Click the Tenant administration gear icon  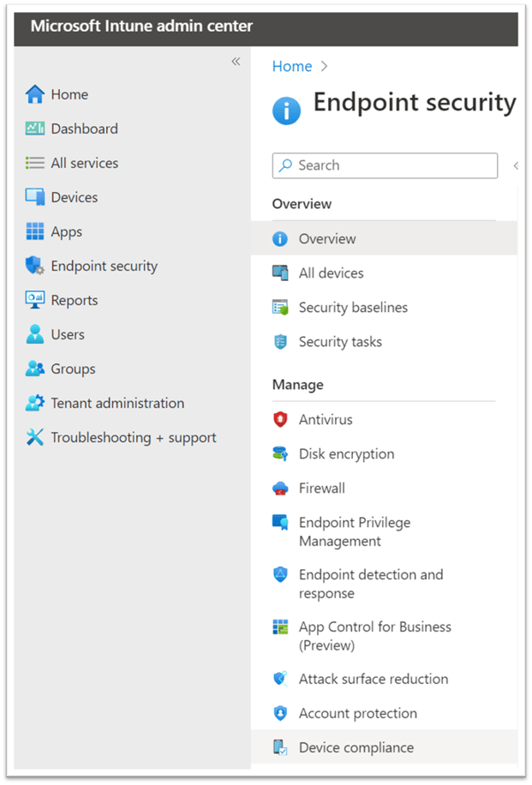[34, 403]
